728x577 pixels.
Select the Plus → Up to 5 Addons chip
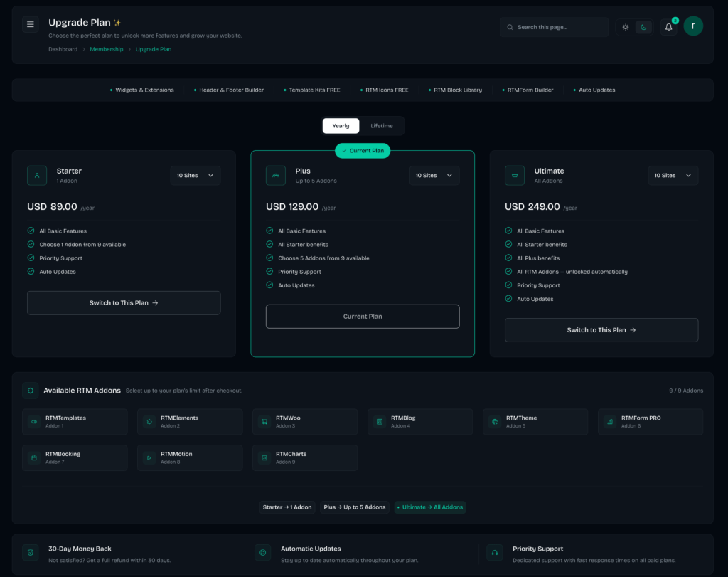coord(355,507)
